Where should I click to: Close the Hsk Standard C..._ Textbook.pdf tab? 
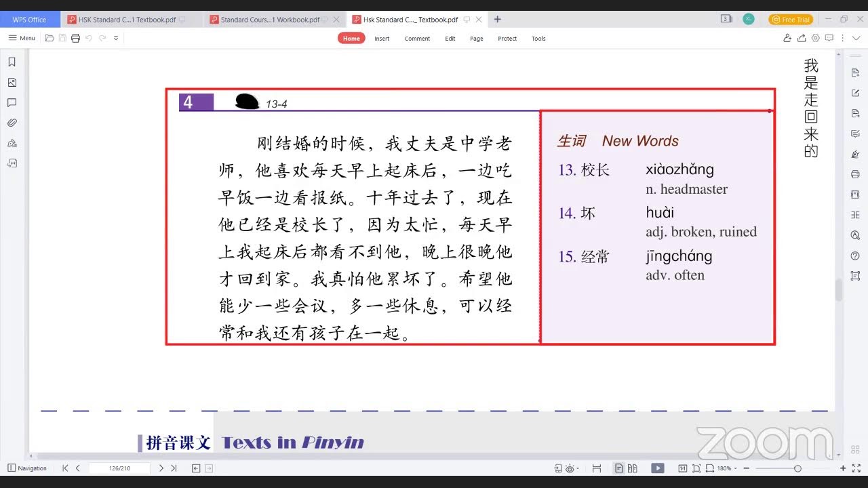(479, 20)
